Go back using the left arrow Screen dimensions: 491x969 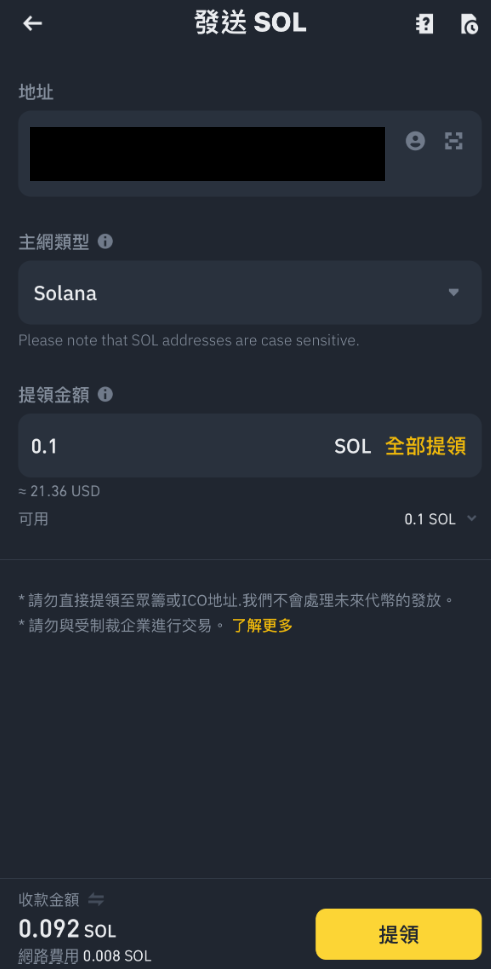coord(32,23)
